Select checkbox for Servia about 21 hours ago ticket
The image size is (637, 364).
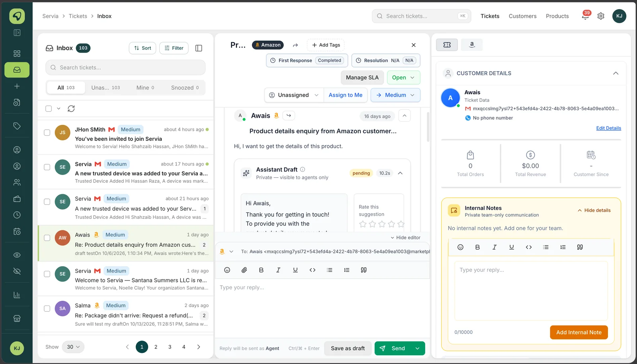(47, 202)
